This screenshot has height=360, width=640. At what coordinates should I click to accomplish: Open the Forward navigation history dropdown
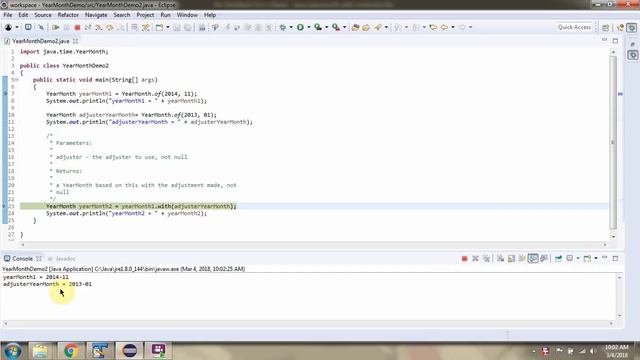coord(471,27)
